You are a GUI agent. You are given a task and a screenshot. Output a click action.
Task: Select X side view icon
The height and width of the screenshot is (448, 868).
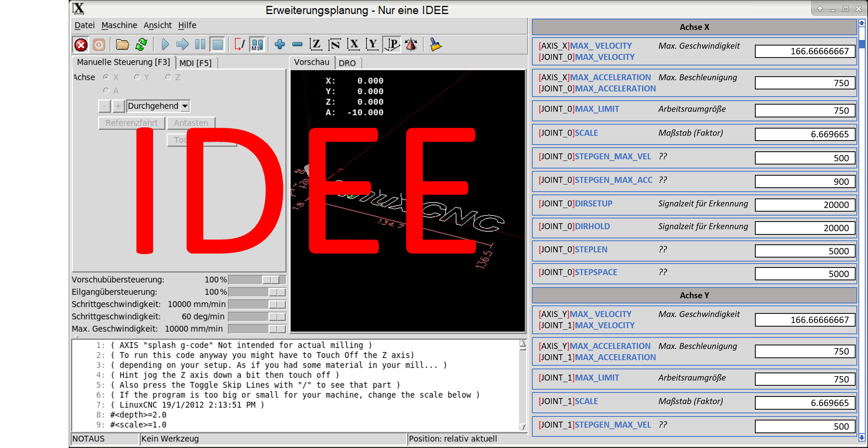(353, 45)
